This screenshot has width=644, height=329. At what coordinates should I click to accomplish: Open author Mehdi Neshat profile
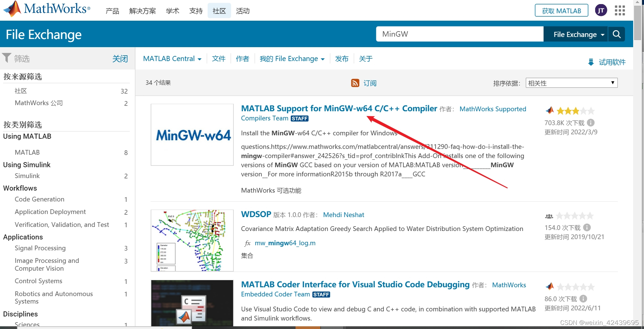[x=343, y=215]
